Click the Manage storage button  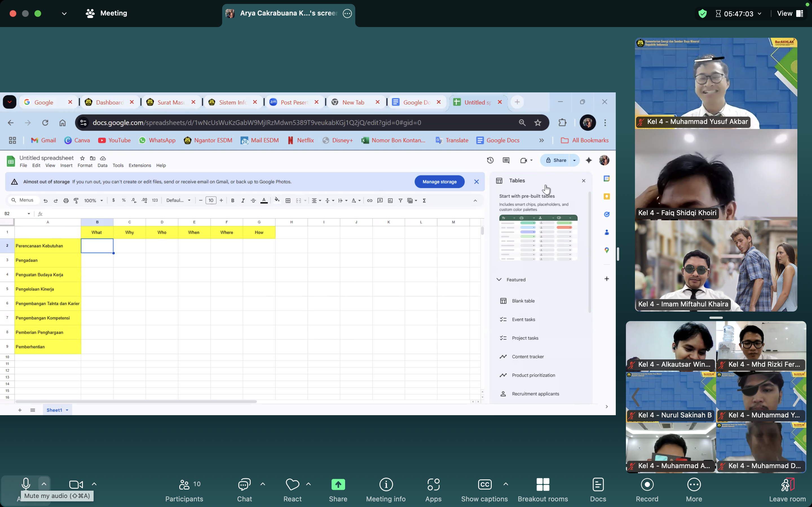pyautogui.click(x=439, y=181)
